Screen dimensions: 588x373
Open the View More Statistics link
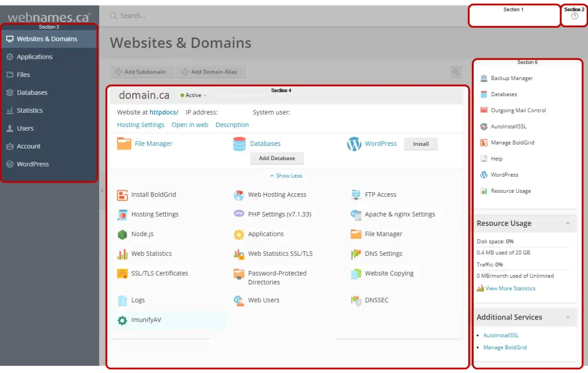tap(510, 288)
